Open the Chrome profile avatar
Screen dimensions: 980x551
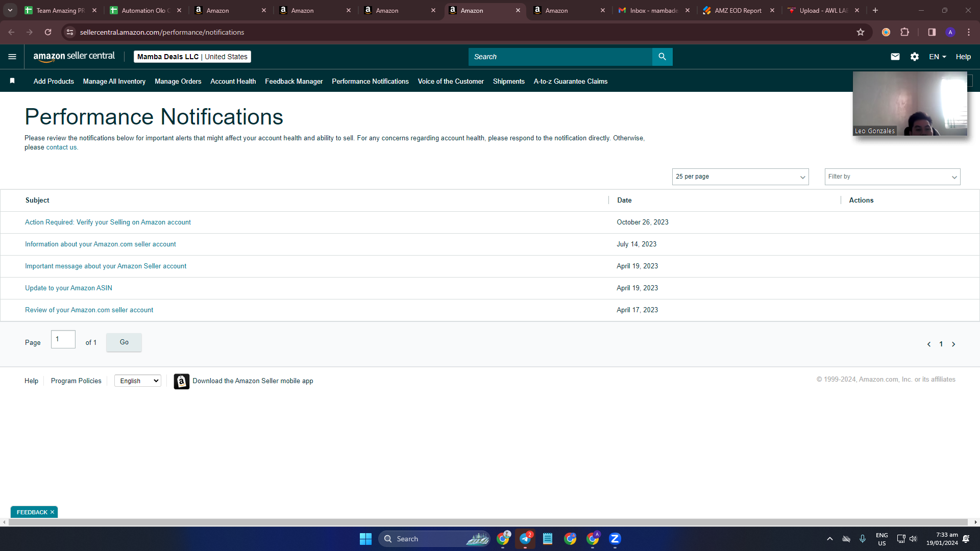point(950,32)
